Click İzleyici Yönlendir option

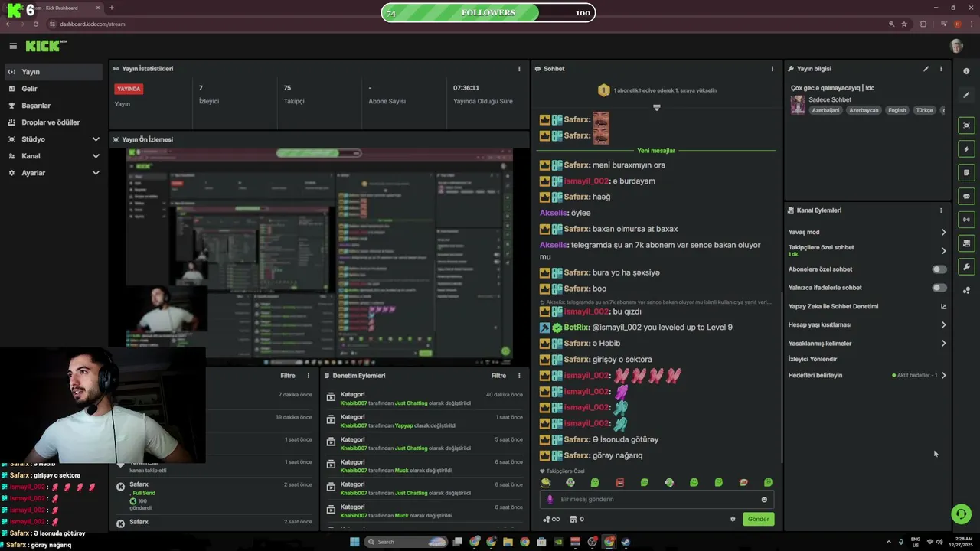[812, 359]
